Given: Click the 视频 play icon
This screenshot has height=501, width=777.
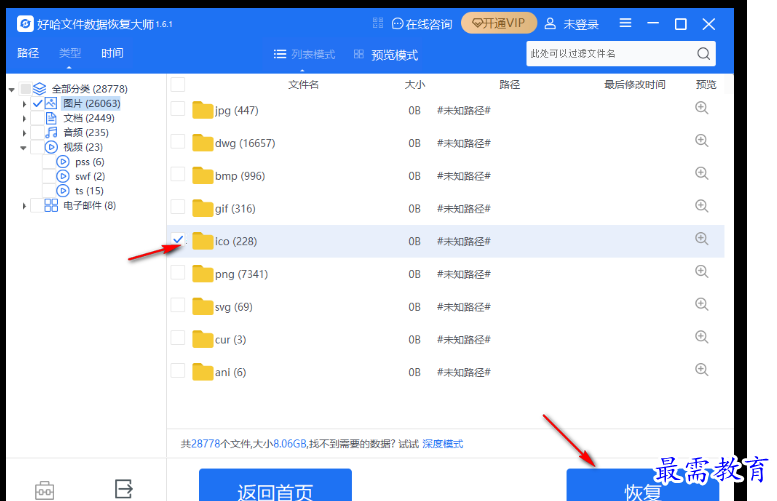Looking at the screenshot, I should point(51,147).
